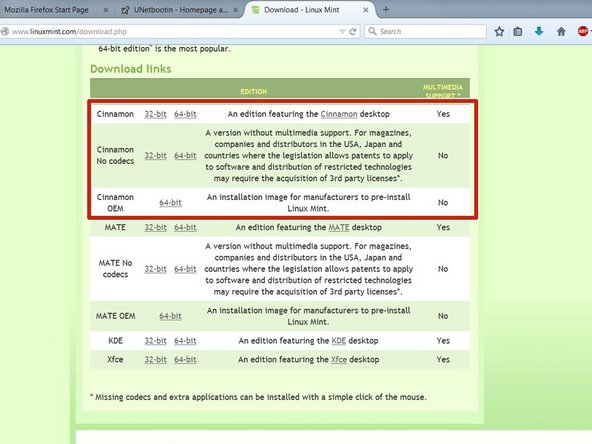
Task: Click the 'Cinnamon OEM' edition name cell
Action: [x=115, y=203]
